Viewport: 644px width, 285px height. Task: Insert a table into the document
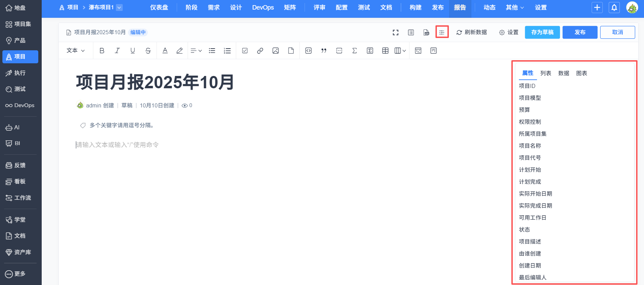pos(385,51)
